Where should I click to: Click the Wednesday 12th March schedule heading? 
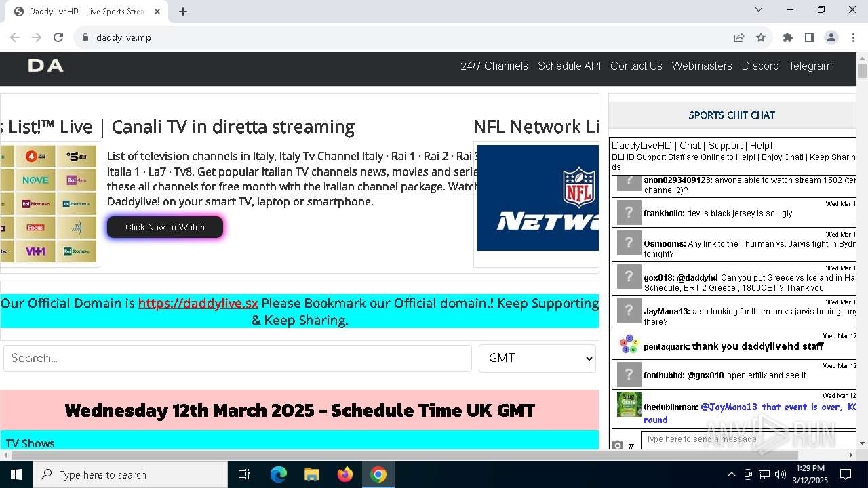[x=300, y=410]
